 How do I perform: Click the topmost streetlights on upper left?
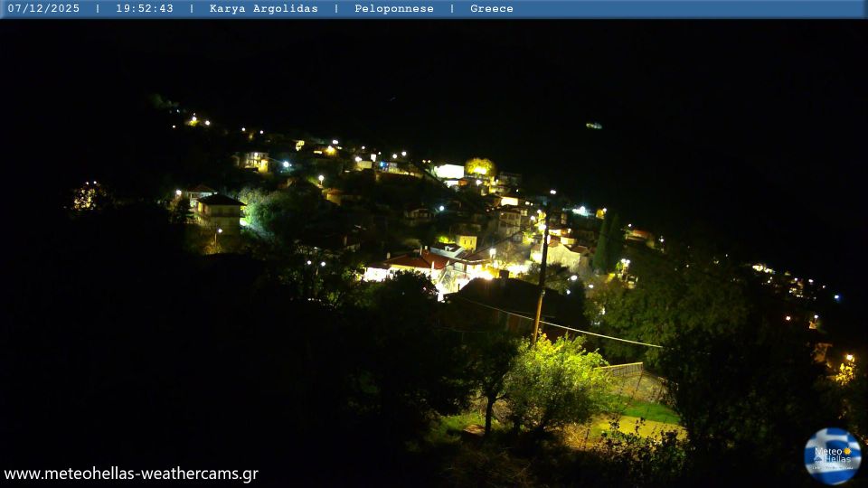click(198, 120)
